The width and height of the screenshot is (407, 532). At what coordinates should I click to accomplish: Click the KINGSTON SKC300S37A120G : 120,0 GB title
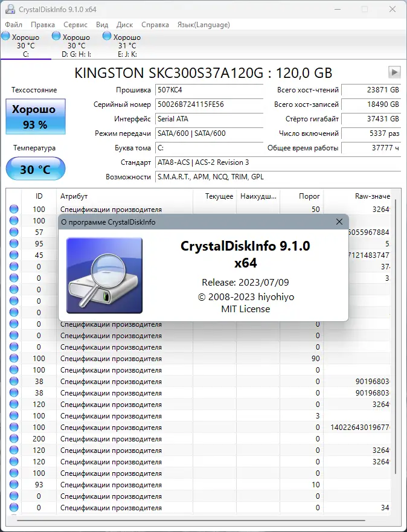203,73
